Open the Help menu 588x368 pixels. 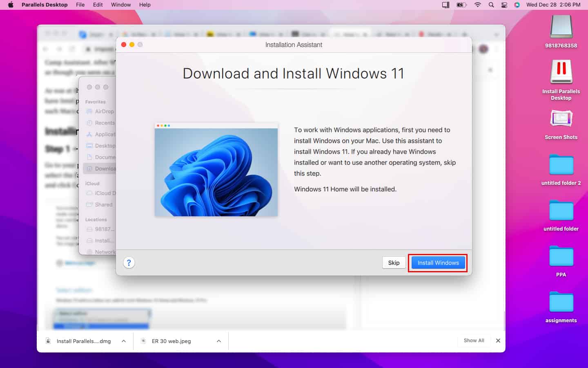pos(145,4)
